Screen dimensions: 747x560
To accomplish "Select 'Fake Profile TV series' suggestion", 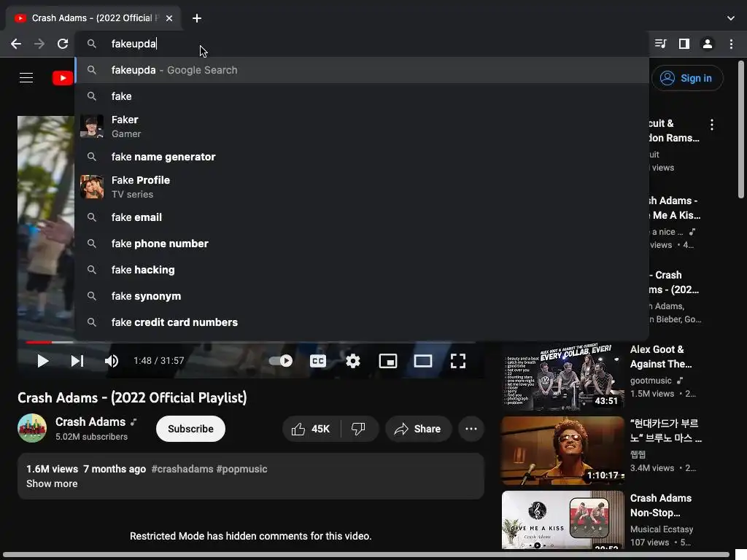I will click(362, 187).
